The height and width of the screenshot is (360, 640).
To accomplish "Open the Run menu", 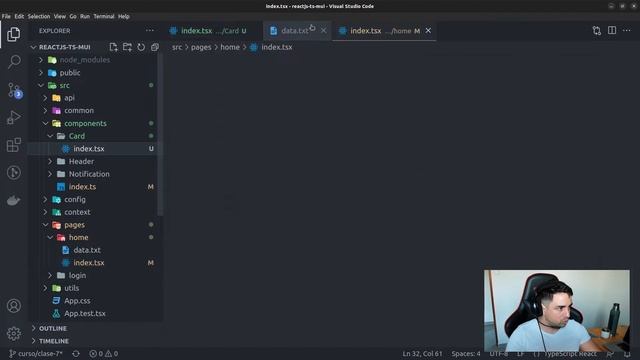I will click(85, 16).
